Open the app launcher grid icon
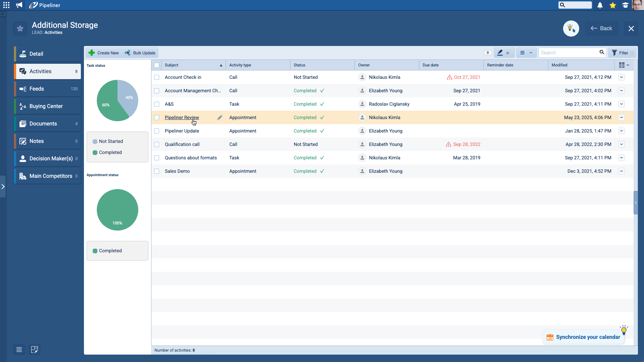 (6, 5)
